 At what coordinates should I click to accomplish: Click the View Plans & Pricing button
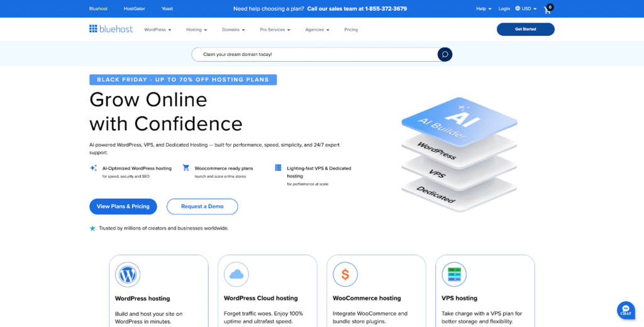click(123, 206)
